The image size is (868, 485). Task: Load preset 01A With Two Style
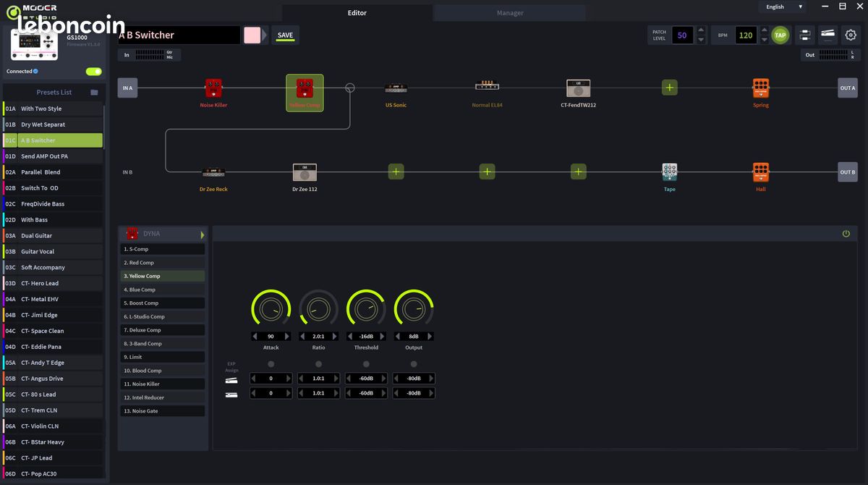point(54,109)
